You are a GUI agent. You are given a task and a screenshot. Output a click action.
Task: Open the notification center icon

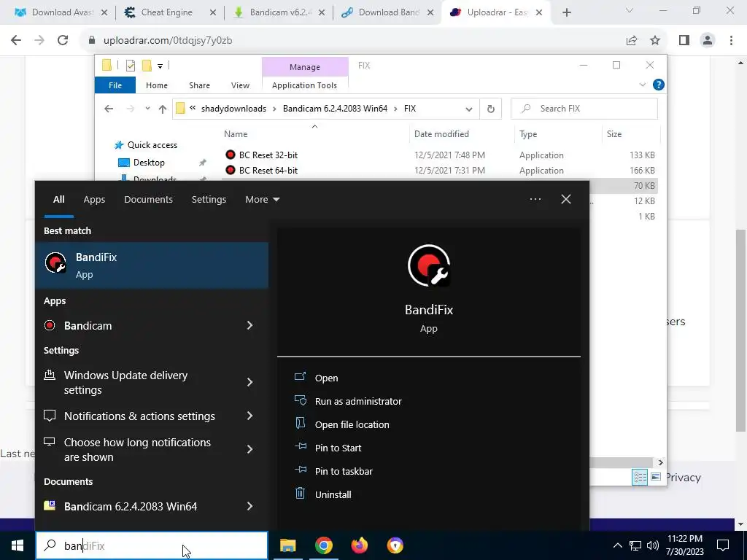[x=723, y=545]
